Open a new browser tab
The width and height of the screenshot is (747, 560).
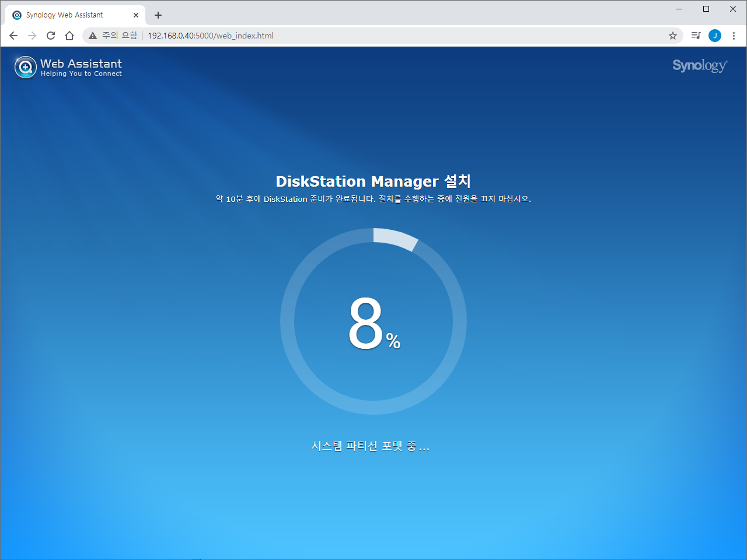tap(158, 15)
